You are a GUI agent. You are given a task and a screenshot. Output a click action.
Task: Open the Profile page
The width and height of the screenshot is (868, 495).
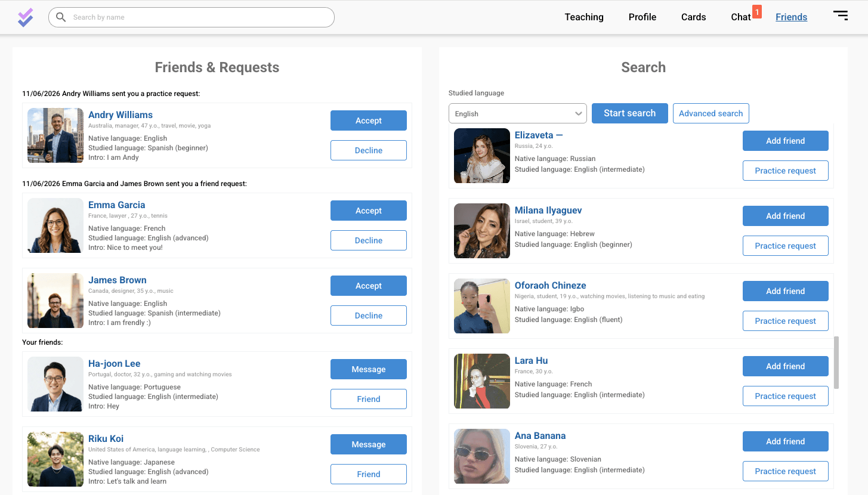pyautogui.click(x=642, y=17)
